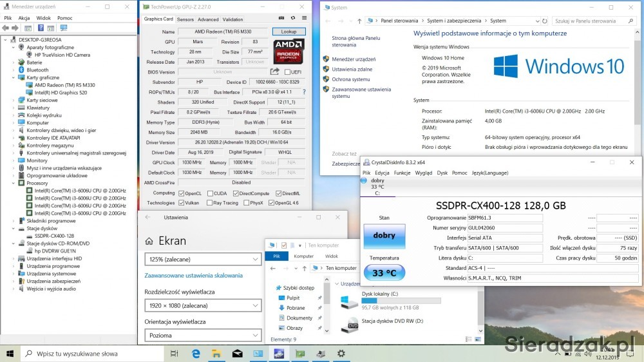Click the 33 °C temperature button
Viewport: 644px width, 362px height.
click(384, 273)
